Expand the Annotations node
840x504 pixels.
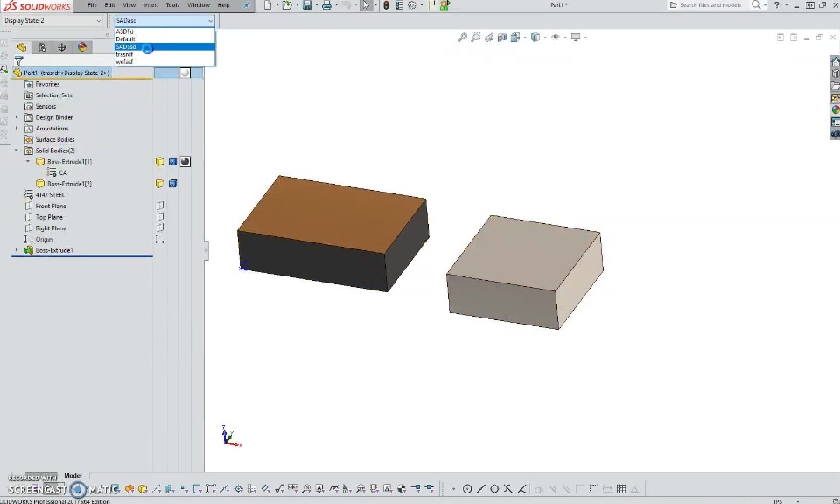(x=17, y=128)
